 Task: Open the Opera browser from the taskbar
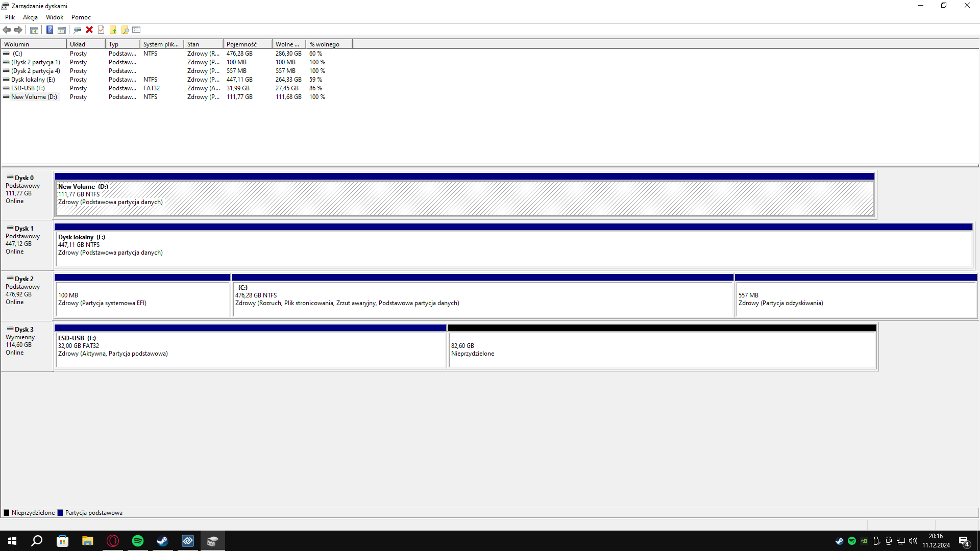click(x=113, y=541)
